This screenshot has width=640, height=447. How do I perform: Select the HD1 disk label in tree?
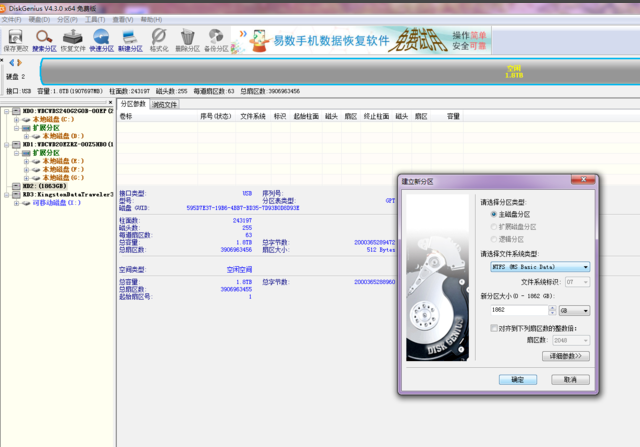click(68, 145)
